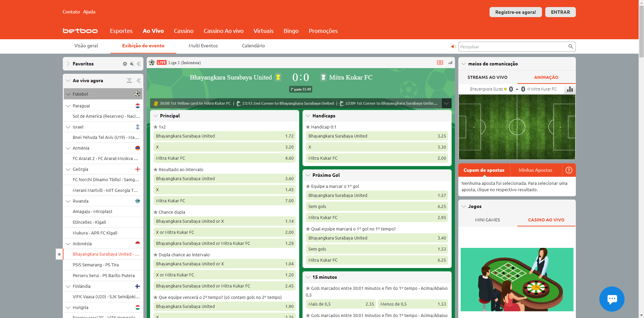
Task: Click the yellow home jersey icon
Action: (278, 77)
